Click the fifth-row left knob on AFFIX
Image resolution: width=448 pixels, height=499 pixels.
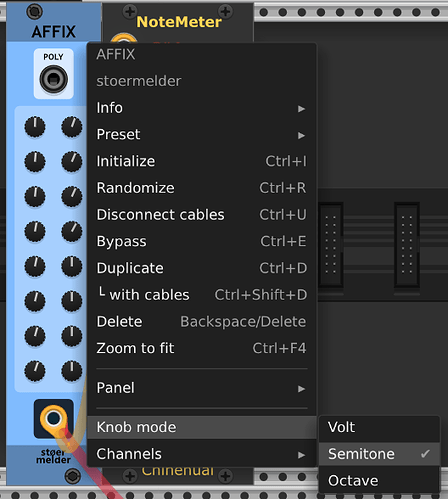pos(35,266)
